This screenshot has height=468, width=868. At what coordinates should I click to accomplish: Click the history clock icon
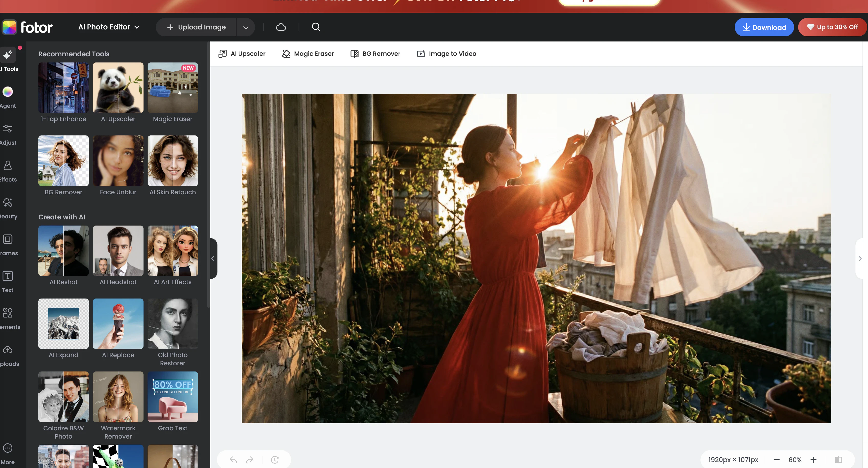[x=274, y=460]
